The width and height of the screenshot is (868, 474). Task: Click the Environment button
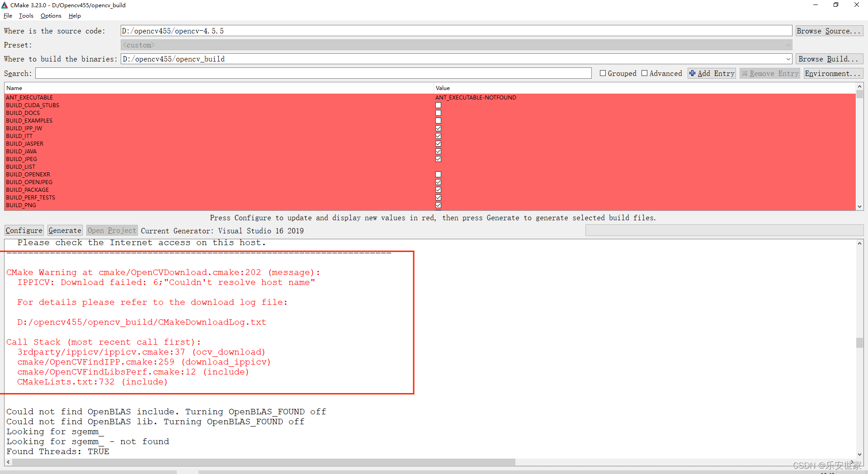(x=833, y=73)
